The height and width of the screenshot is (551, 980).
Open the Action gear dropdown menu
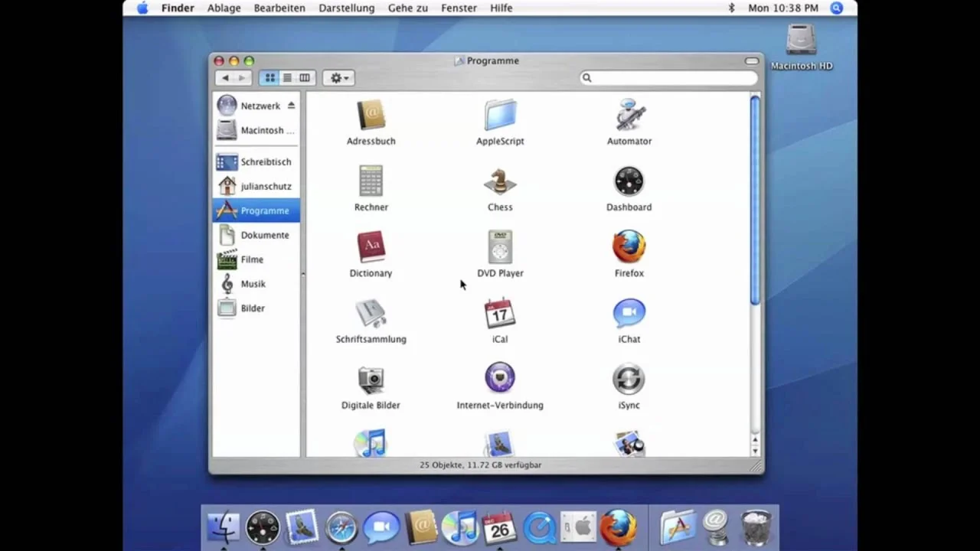coord(338,77)
